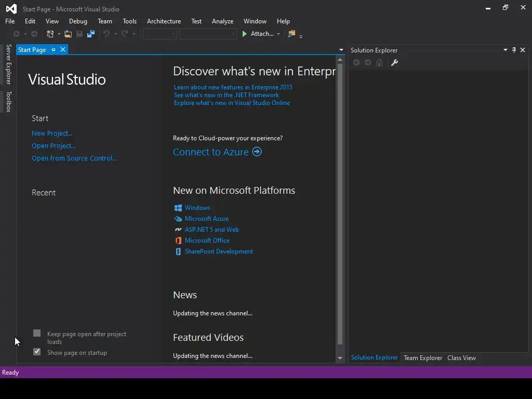Click the Solution Explorer Back arrow icon
Screen dimensions: 532x399
pos(356,62)
